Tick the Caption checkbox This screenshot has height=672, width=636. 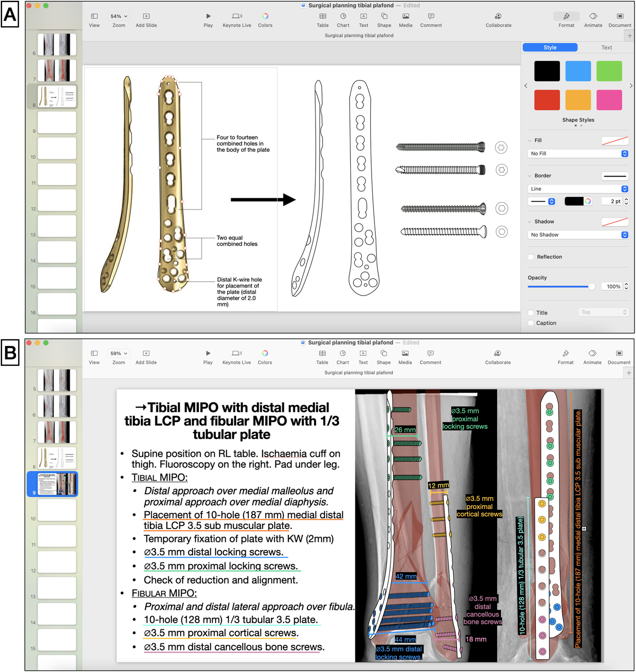531,323
